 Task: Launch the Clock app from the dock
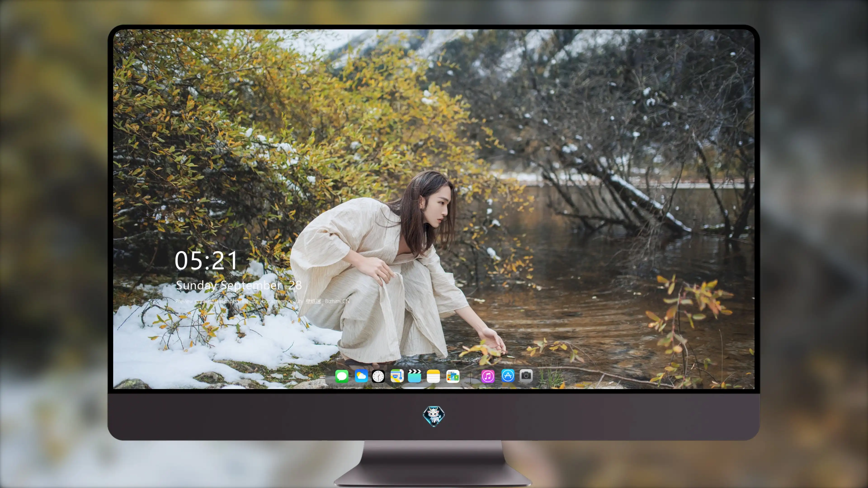(378, 376)
